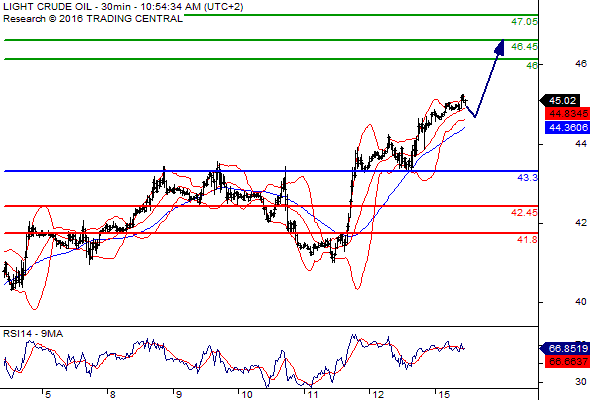The height and width of the screenshot is (400, 590).
Task: Click the red 41.8 support label
Action: tap(527, 240)
